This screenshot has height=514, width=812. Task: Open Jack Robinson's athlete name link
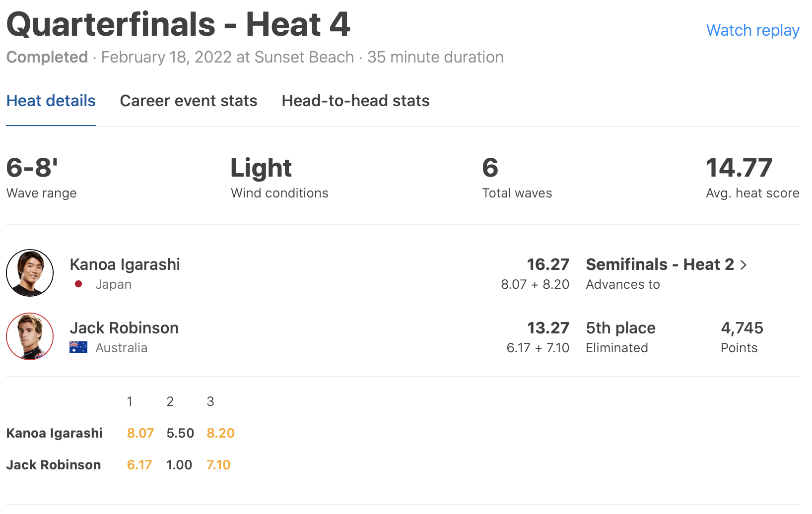coord(124,328)
